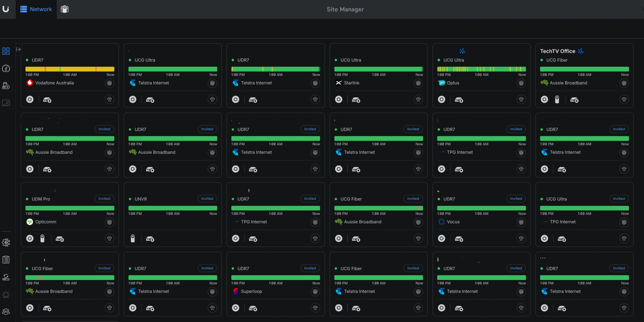Click the Superloop logo
The image size is (644, 322).
(x=235, y=291)
